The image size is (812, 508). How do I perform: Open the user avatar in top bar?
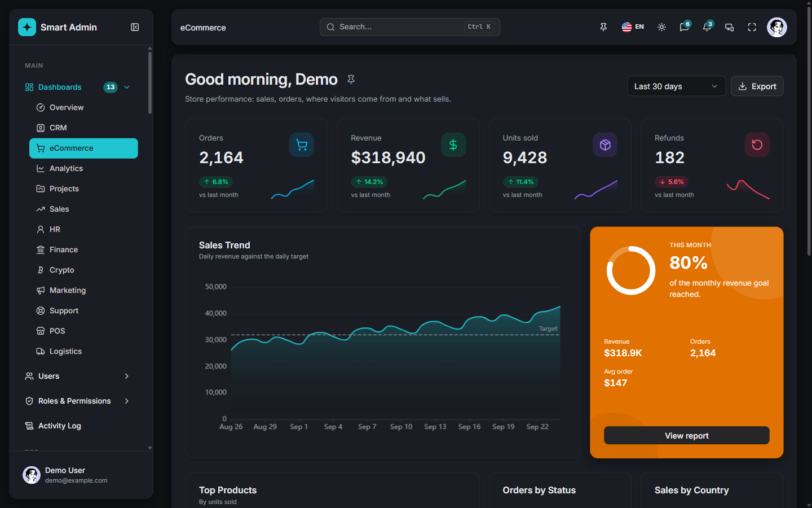(776, 27)
